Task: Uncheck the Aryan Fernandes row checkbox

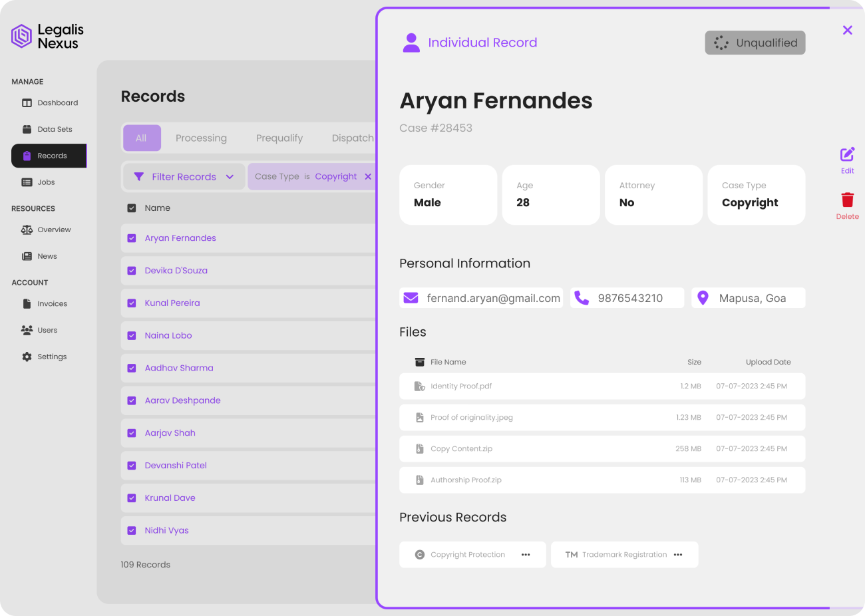Action: (132, 238)
